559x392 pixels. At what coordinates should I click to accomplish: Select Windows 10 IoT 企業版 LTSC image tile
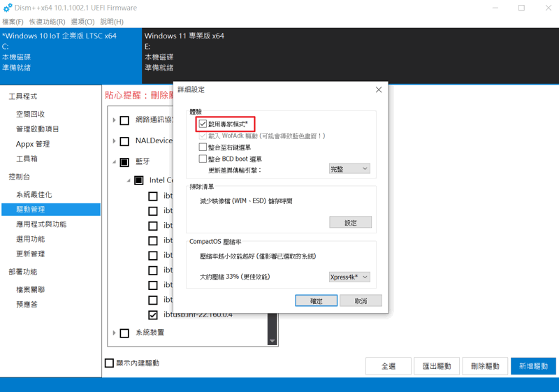(x=71, y=56)
